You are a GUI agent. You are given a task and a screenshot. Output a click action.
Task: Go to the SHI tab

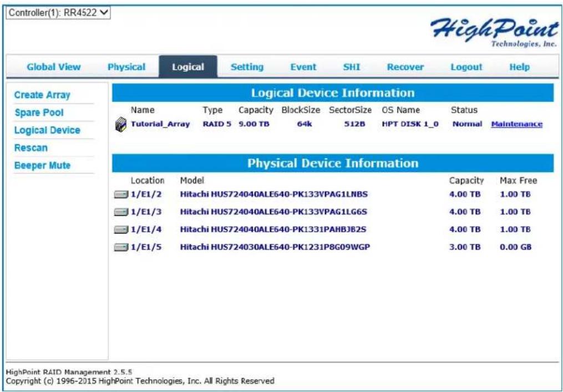[352, 67]
